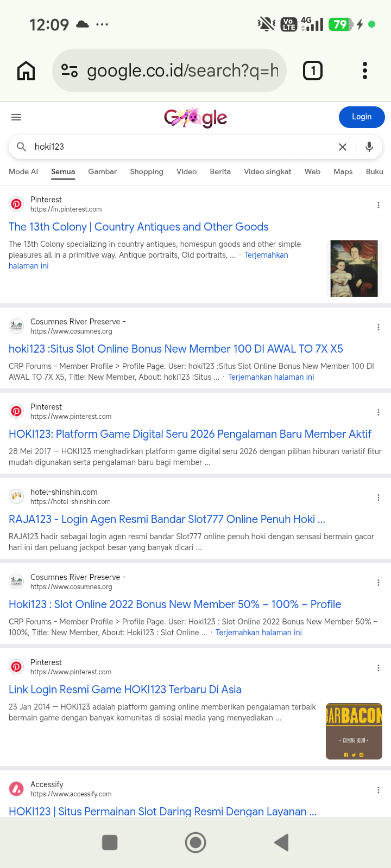The width and height of the screenshot is (391, 868).
Task: Tap the Android recent apps square button
Action: (x=110, y=843)
